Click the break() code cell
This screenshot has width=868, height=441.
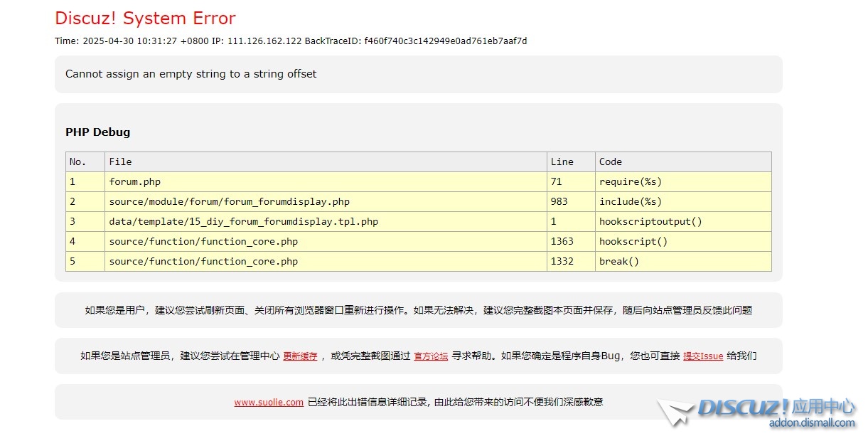(x=683, y=261)
